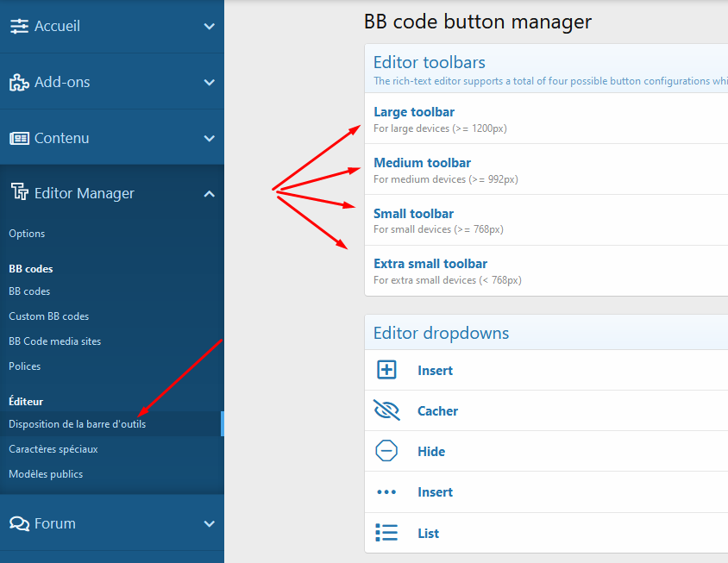Expand the Accueil section chevron
This screenshot has width=728, height=563.
click(209, 27)
